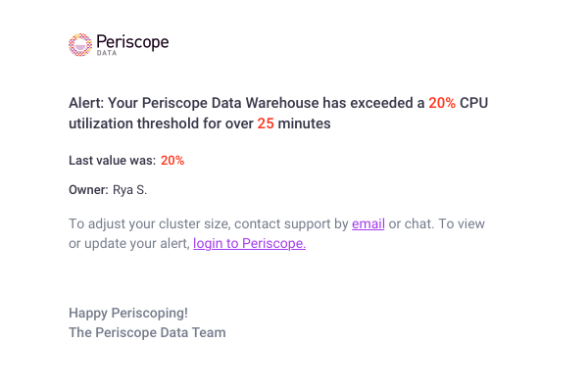
Task: Select the red 20% last value figure
Action: tap(172, 161)
